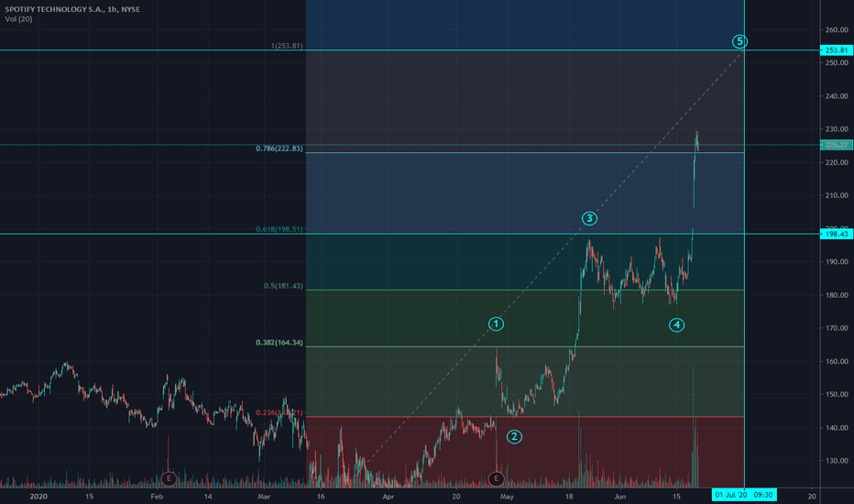Click the May label on time axis
The height and width of the screenshot is (504, 854).
tap(507, 497)
